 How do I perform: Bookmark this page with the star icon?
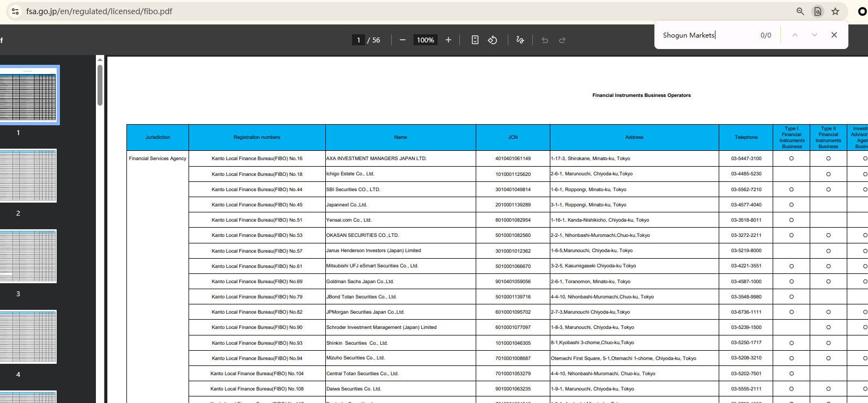click(835, 11)
